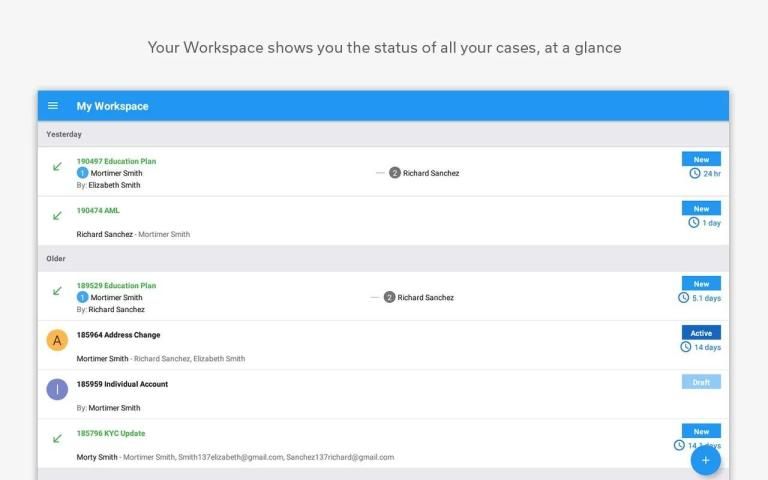Screen dimensions: 768x480
Task: Click the Draft status badge
Action: click(x=701, y=382)
